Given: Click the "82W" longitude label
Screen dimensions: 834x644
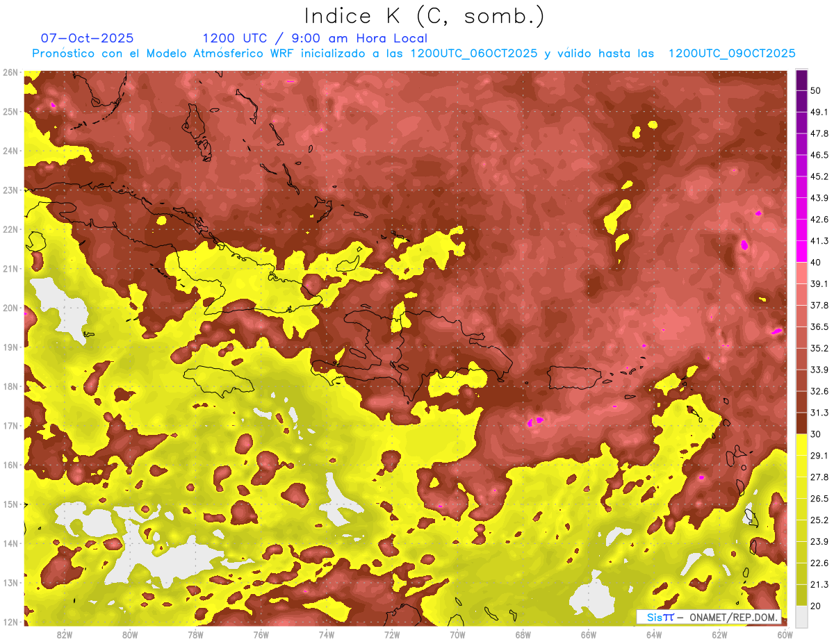Looking at the screenshot, I should click(65, 634).
